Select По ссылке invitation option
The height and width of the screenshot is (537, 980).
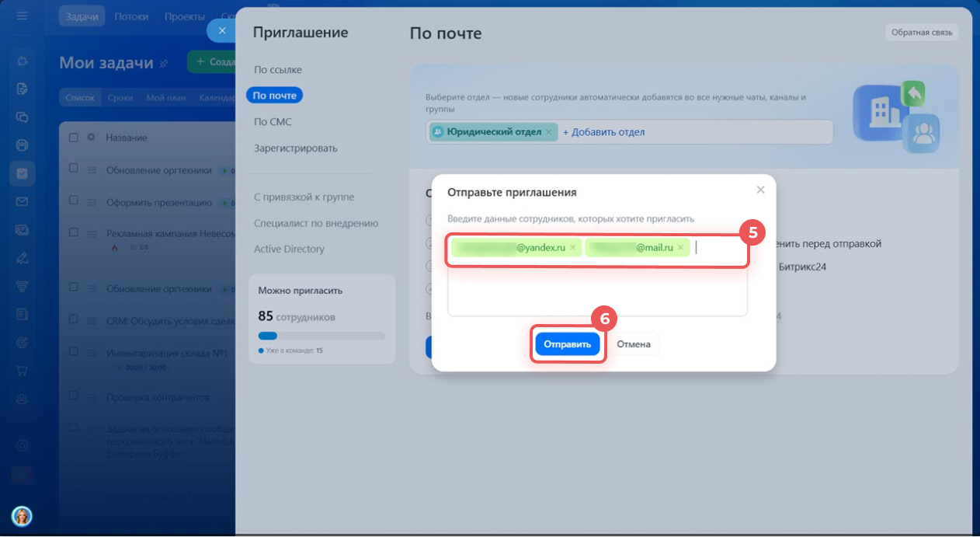coord(277,70)
